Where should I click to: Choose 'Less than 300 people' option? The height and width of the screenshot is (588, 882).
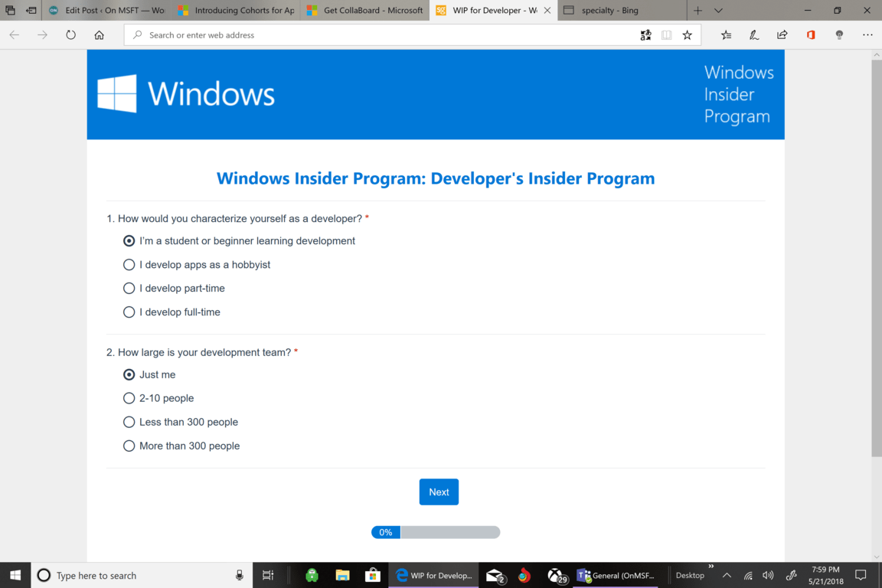pyautogui.click(x=129, y=422)
